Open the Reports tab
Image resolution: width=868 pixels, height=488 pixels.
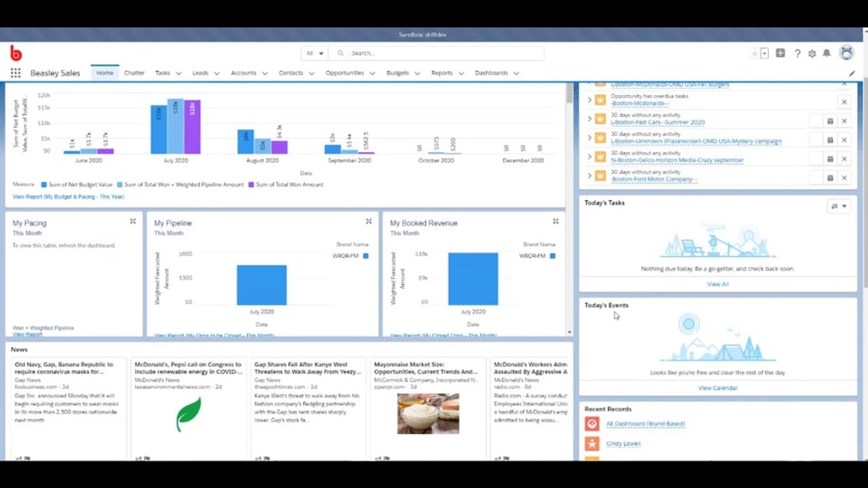pyautogui.click(x=442, y=73)
